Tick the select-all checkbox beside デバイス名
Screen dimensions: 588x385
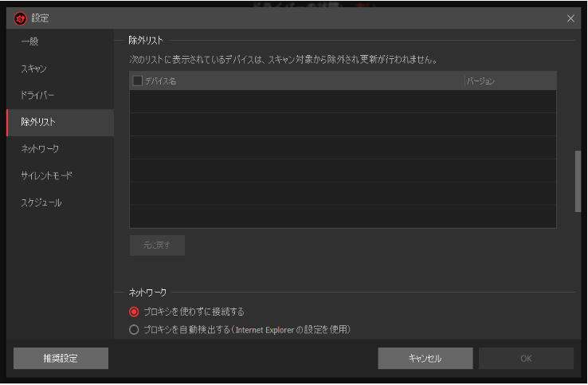(x=138, y=81)
